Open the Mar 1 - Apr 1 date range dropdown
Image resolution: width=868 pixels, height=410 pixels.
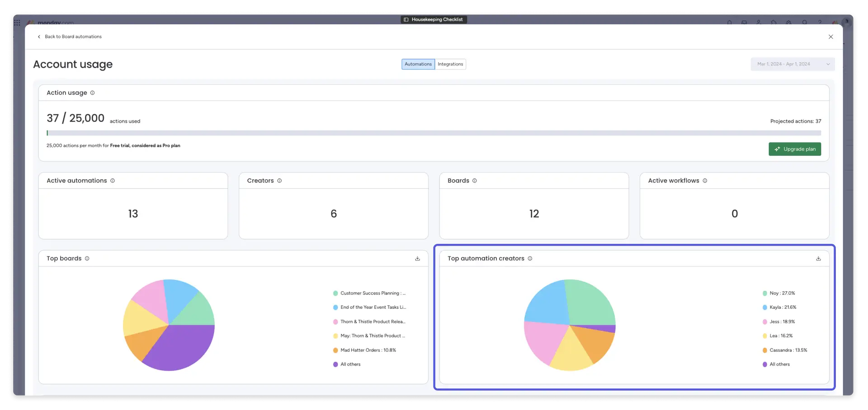pos(793,64)
